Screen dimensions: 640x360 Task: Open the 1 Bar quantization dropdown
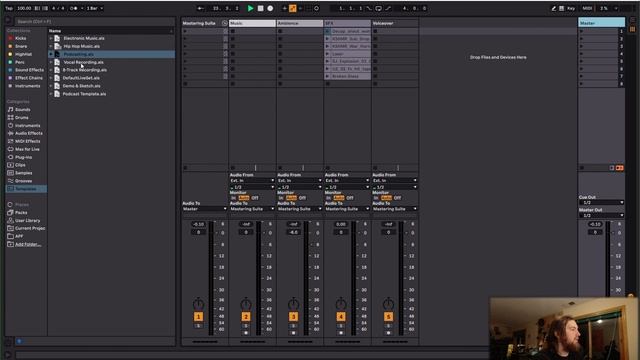point(95,8)
